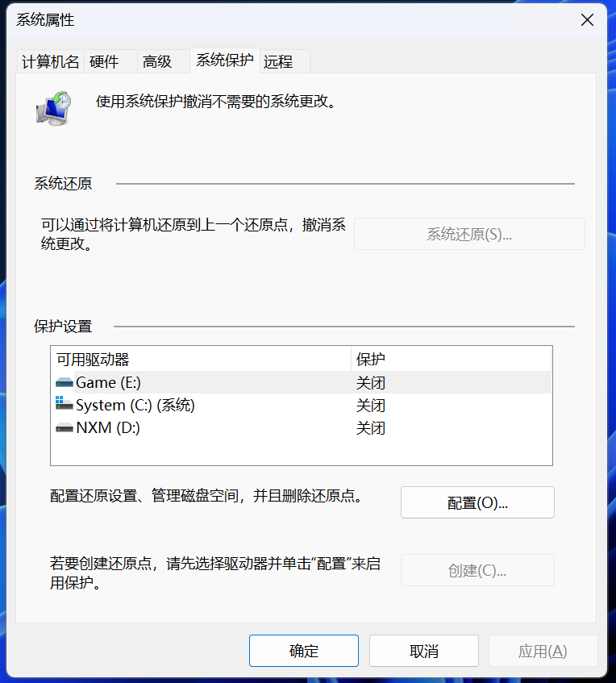
Task: Click the System (C:) drive icon
Action: (x=65, y=406)
